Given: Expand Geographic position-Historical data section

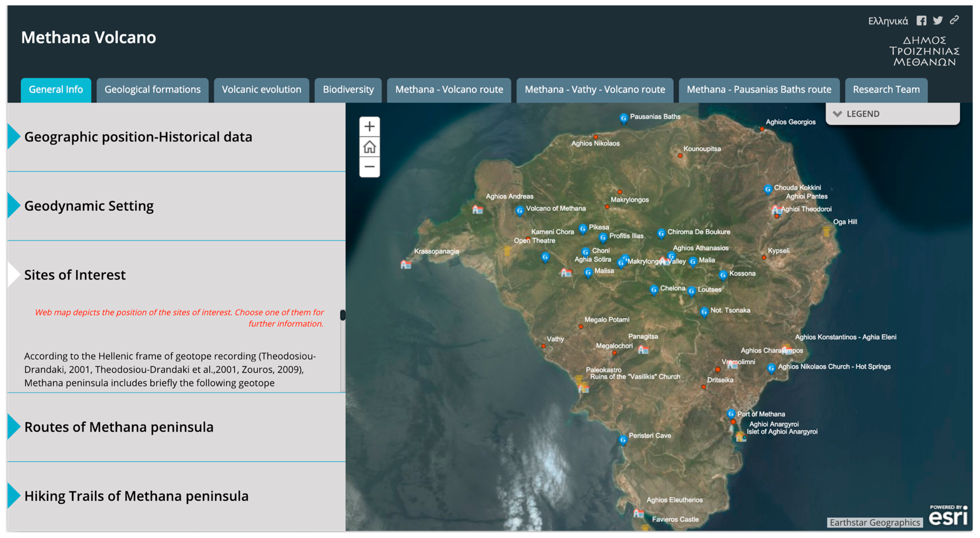Looking at the screenshot, I should (x=138, y=137).
